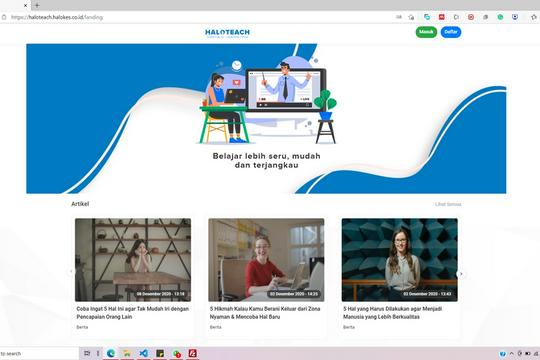Screen dimensions: 540x360
Task: Click the dark gray overlapping-pages toolbar icon
Action: (486, 17)
